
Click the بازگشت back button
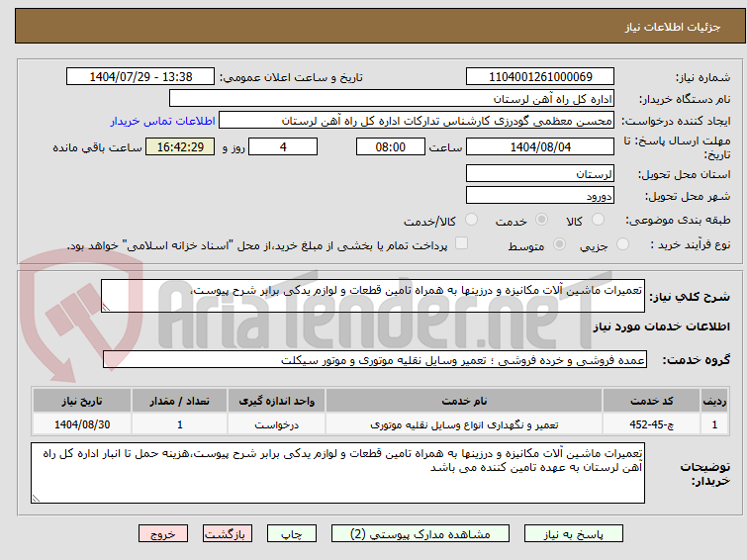tap(228, 534)
